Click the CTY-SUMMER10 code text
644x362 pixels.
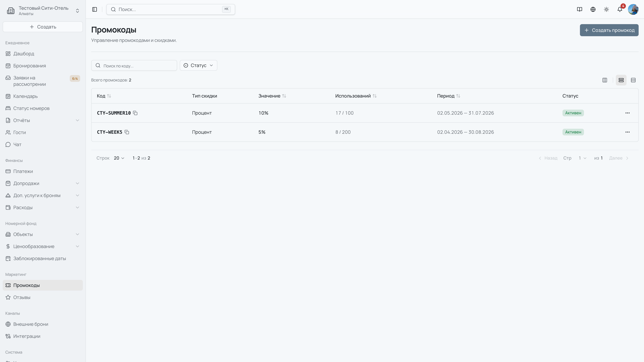tap(114, 113)
